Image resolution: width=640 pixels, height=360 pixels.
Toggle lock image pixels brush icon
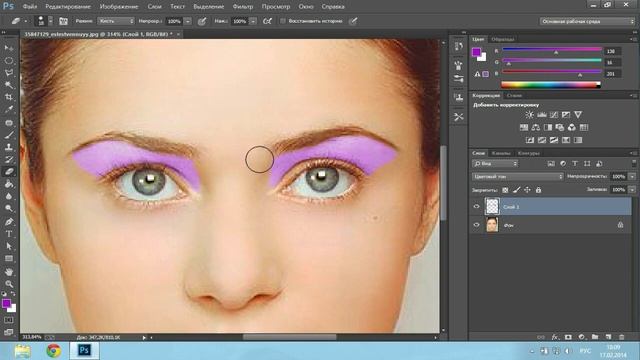[x=516, y=190]
